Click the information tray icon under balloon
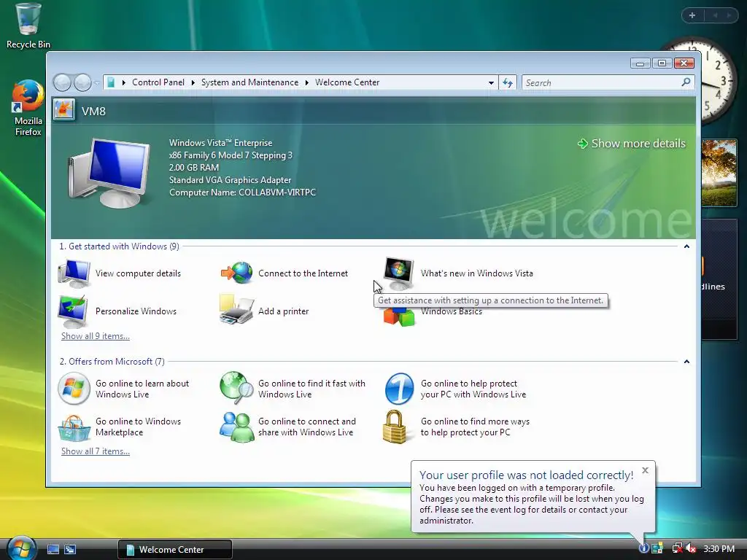The image size is (747, 560). [x=643, y=548]
